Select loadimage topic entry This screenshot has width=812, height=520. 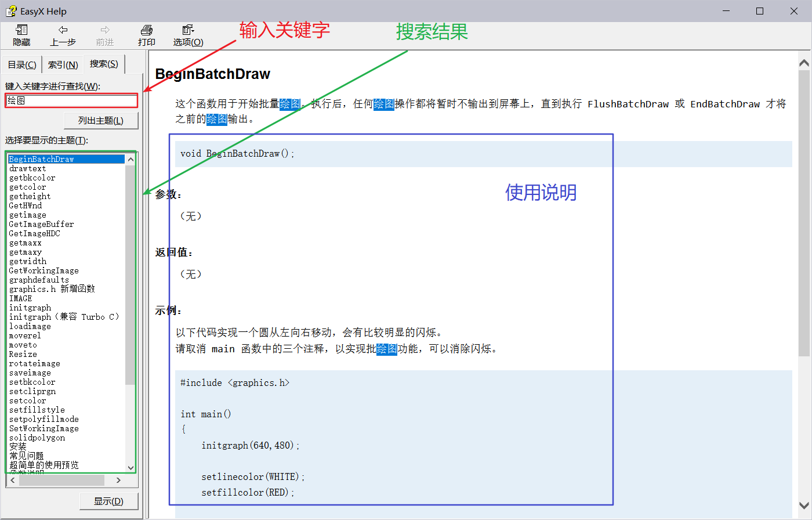point(30,326)
